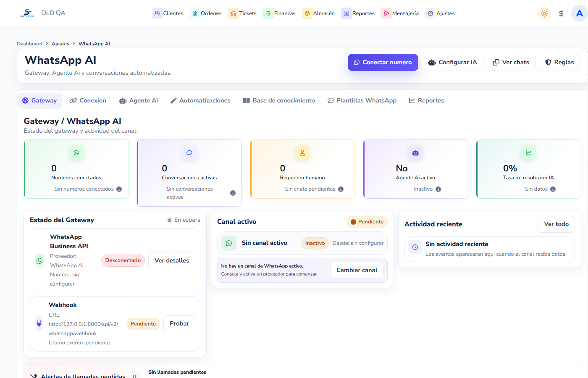Click info icon beside 'Sin conversaciones activas'
Viewport: 588px width, 378px height.
233,193
